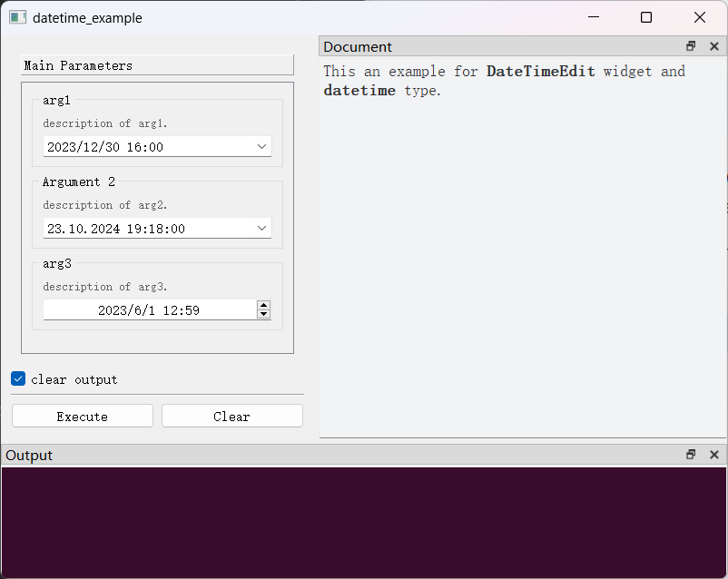Close the Output panel
728x579 pixels.
tap(713, 455)
